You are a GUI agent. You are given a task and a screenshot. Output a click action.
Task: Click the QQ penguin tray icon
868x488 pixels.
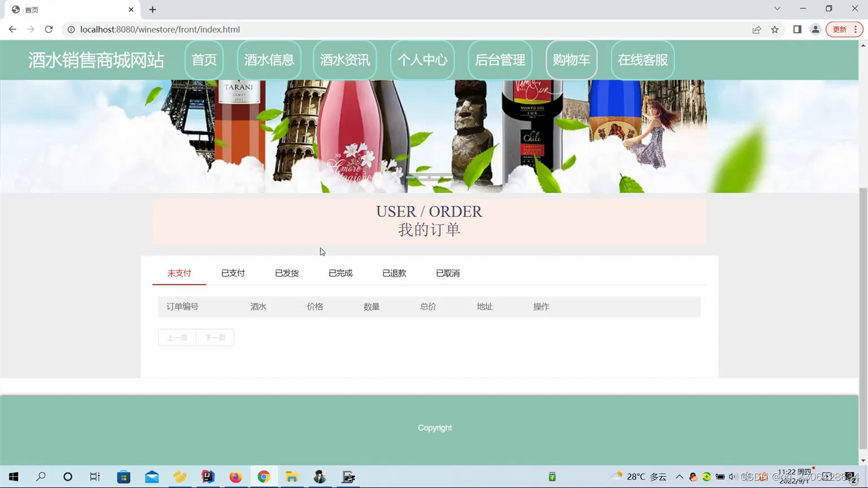pos(693,477)
